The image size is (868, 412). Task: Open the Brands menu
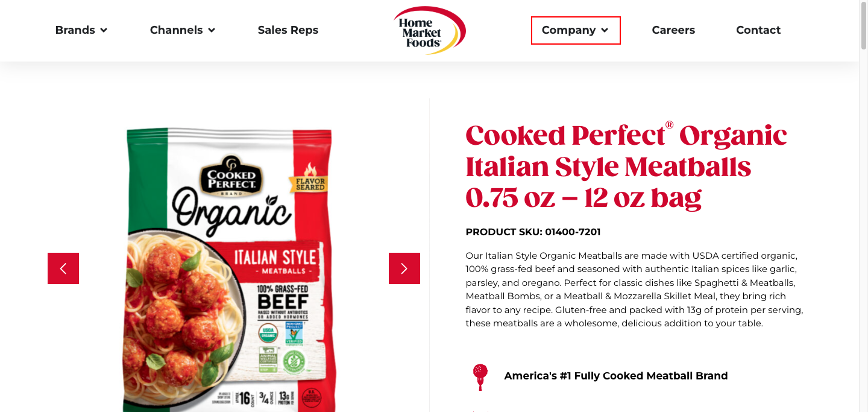(75, 30)
